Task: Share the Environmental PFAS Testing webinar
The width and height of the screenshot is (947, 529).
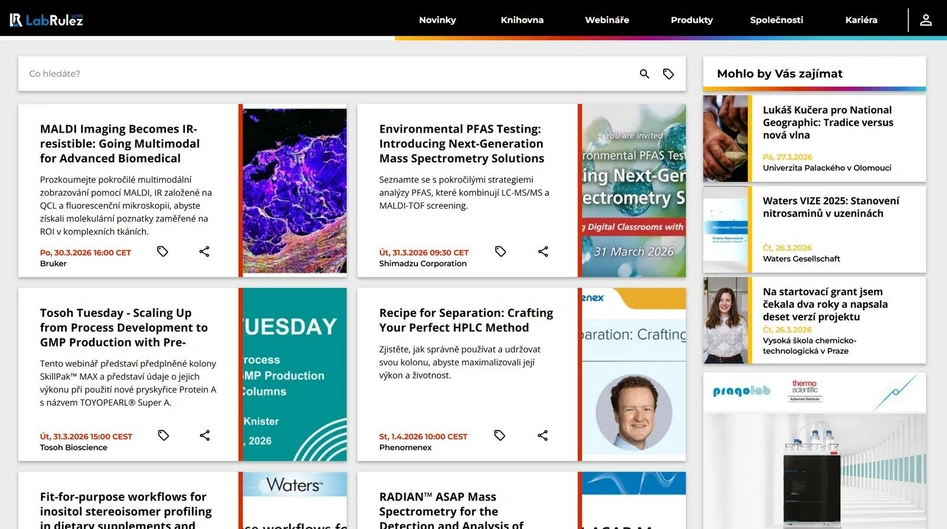Action: click(543, 252)
